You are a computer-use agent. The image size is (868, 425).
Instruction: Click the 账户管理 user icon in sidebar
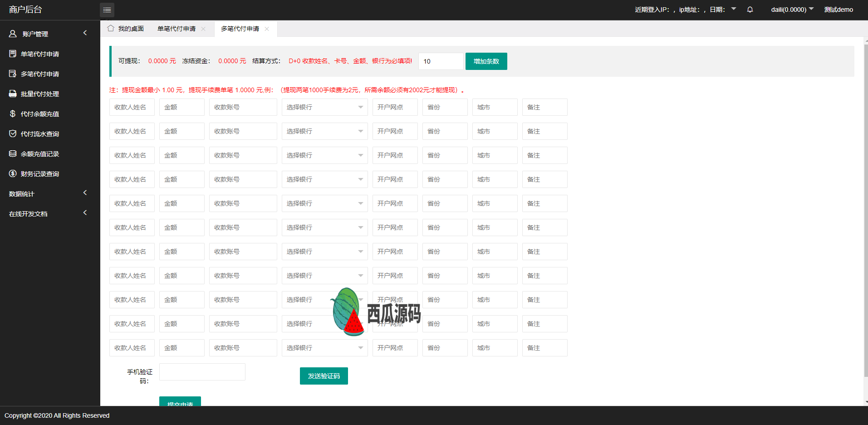pyautogui.click(x=13, y=34)
